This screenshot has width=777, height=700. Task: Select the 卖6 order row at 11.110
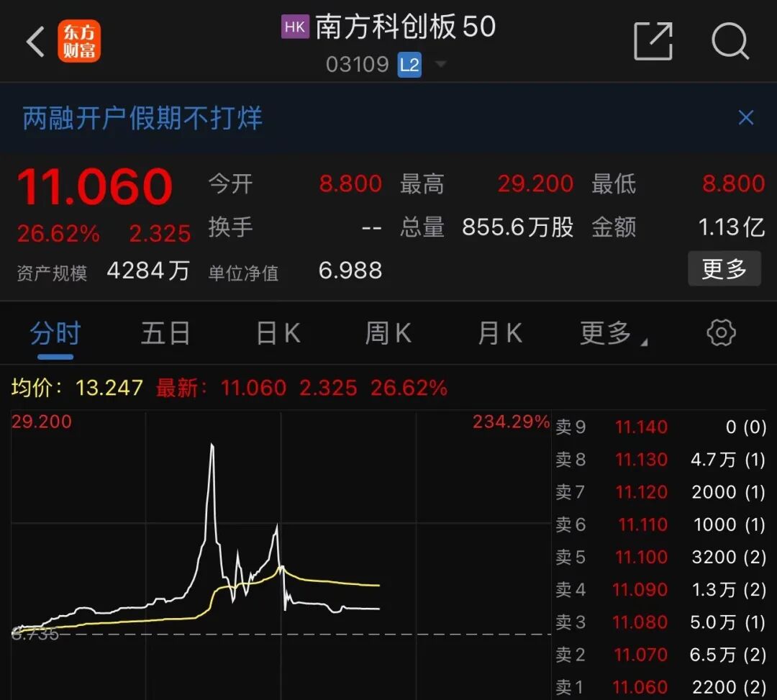[660, 524]
